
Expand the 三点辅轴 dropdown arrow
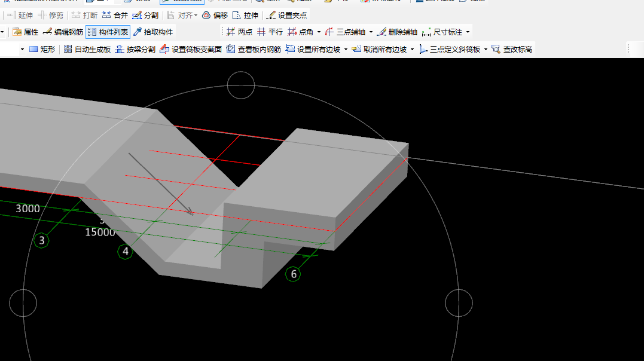[x=371, y=32]
